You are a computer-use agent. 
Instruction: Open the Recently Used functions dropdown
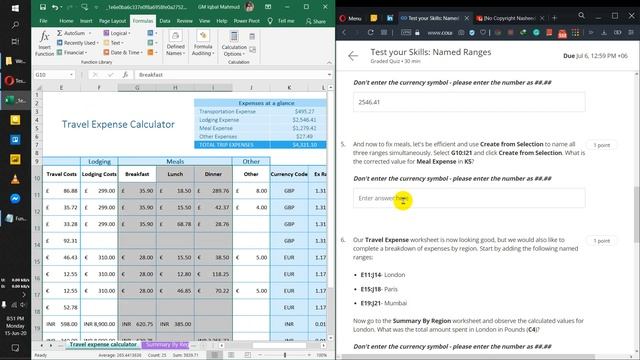coord(78,43)
